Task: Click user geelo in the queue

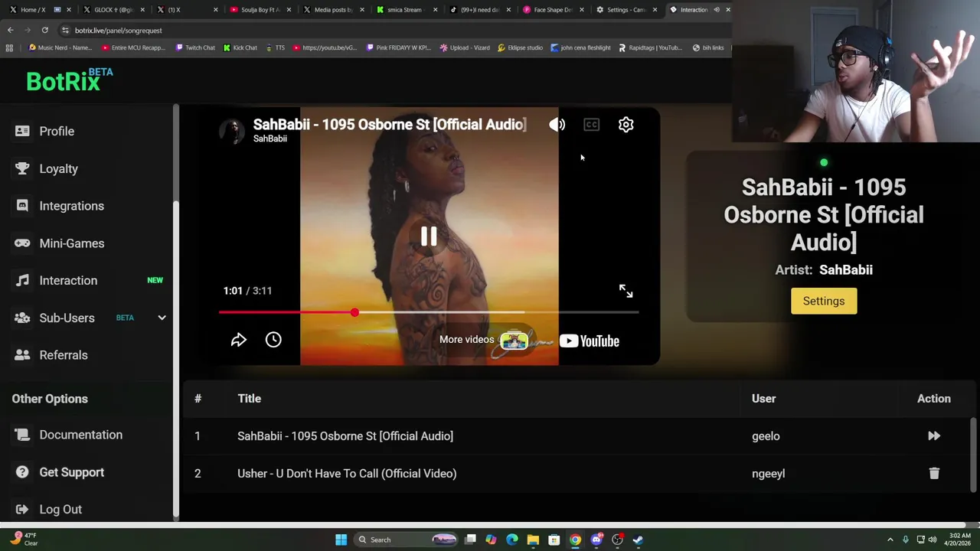Action: [766, 436]
